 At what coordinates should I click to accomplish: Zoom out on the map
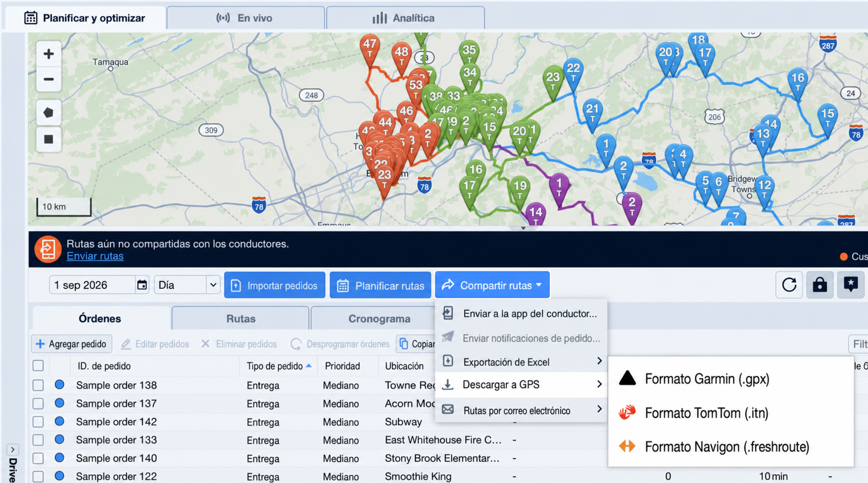tap(49, 79)
